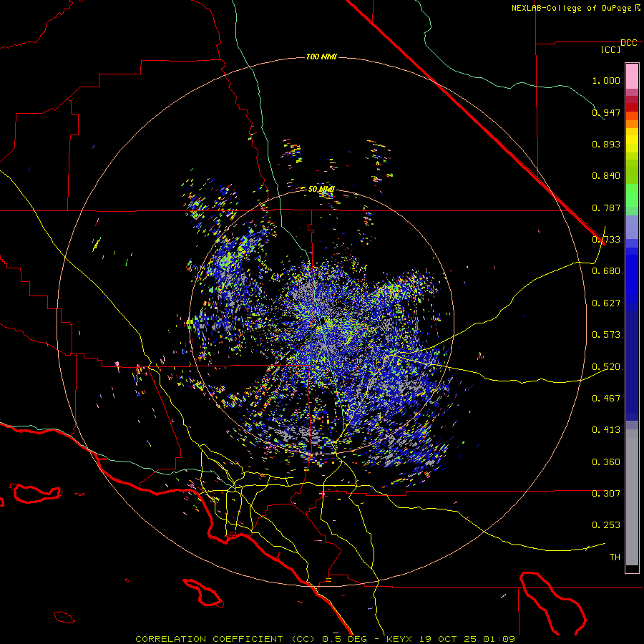Select the 0.253 legend value

[606, 525]
